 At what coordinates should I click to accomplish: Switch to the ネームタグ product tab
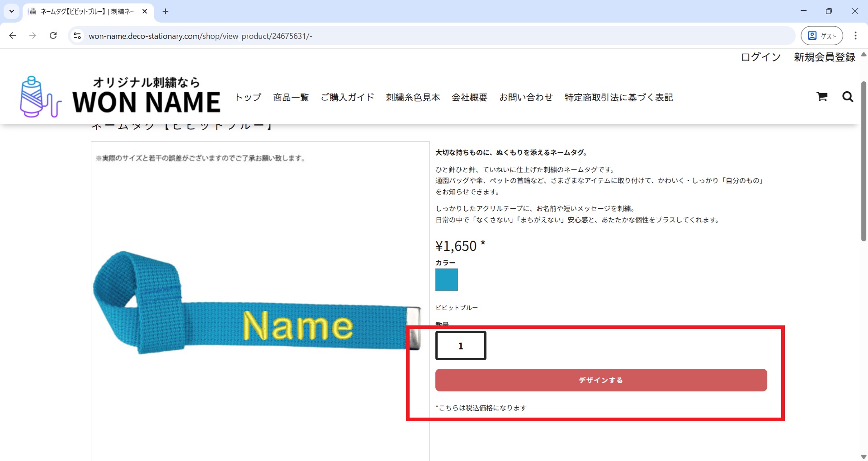tap(86, 11)
